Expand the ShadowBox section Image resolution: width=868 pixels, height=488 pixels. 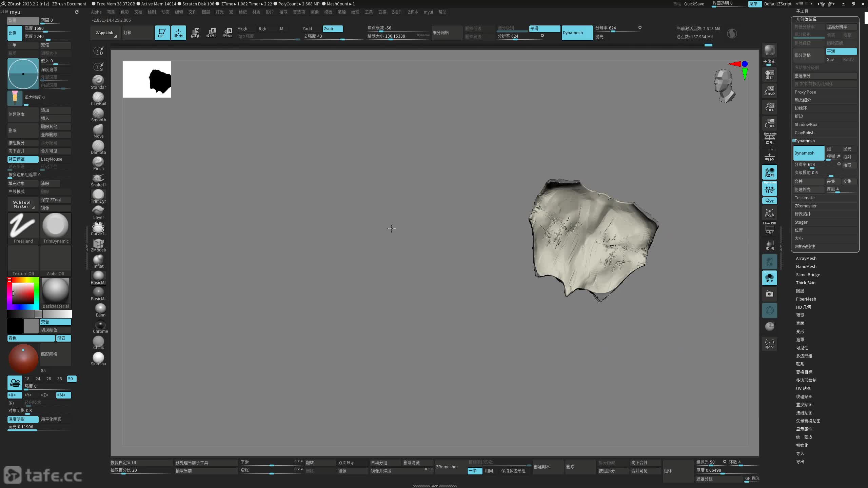(806, 124)
